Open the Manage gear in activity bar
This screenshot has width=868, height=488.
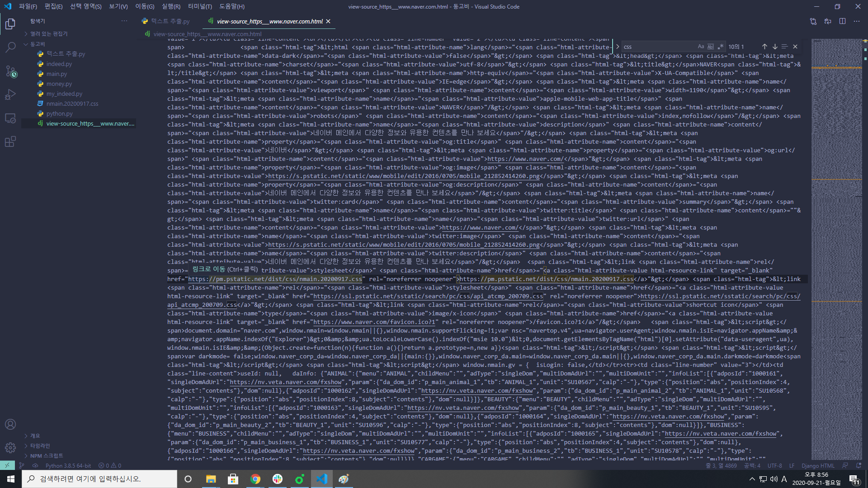pos(10,448)
